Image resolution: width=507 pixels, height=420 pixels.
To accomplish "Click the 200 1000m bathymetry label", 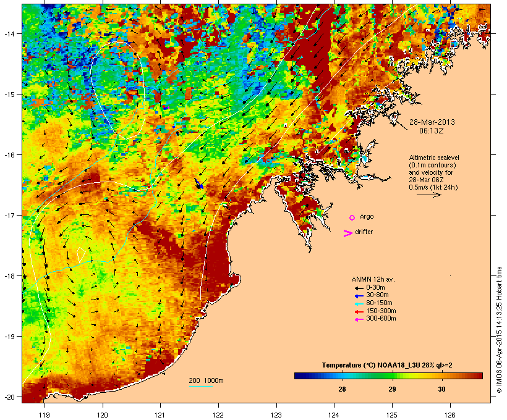I will 206,380.
